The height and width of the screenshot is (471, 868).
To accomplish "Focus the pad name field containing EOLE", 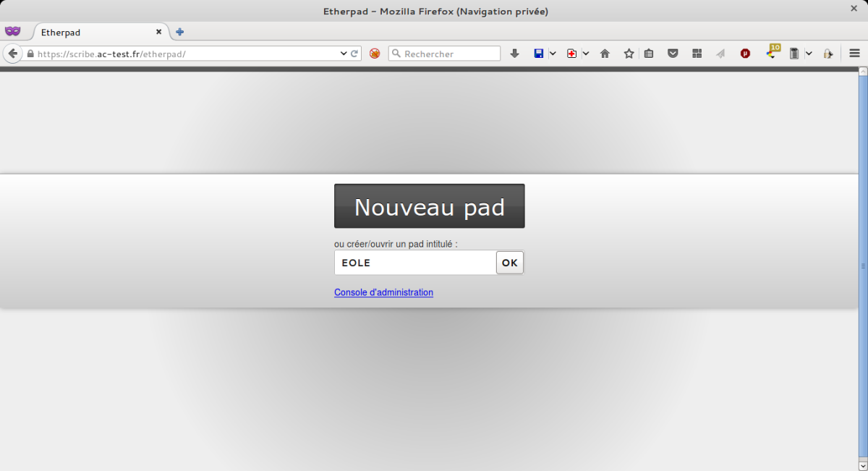I will pyautogui.click(x=415, y=263).
